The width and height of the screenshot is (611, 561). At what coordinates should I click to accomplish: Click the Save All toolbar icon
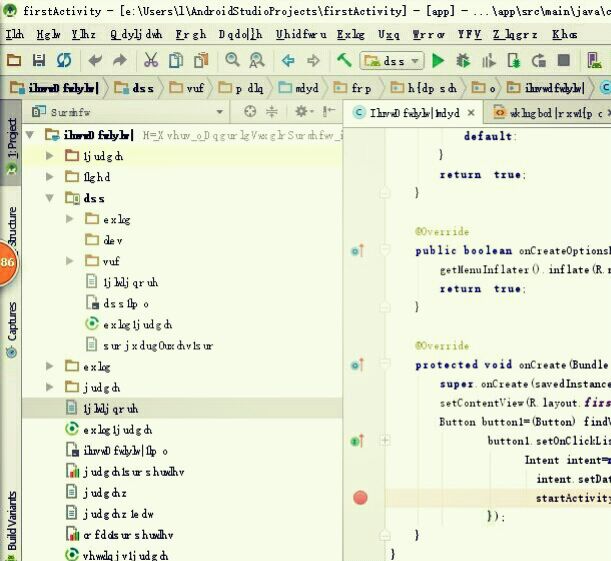39,61
